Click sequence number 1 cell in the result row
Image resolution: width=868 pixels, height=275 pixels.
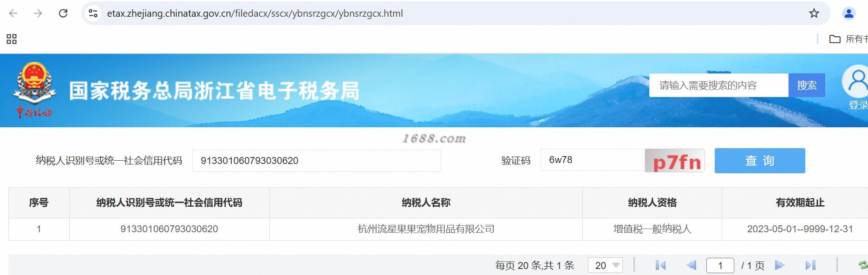pyautogui.click(x=39, y=229)
